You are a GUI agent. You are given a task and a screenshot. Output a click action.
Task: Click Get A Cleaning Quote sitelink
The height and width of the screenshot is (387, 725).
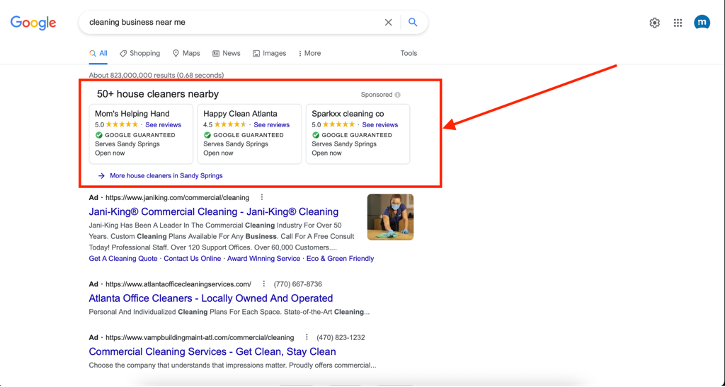point(123,258)
